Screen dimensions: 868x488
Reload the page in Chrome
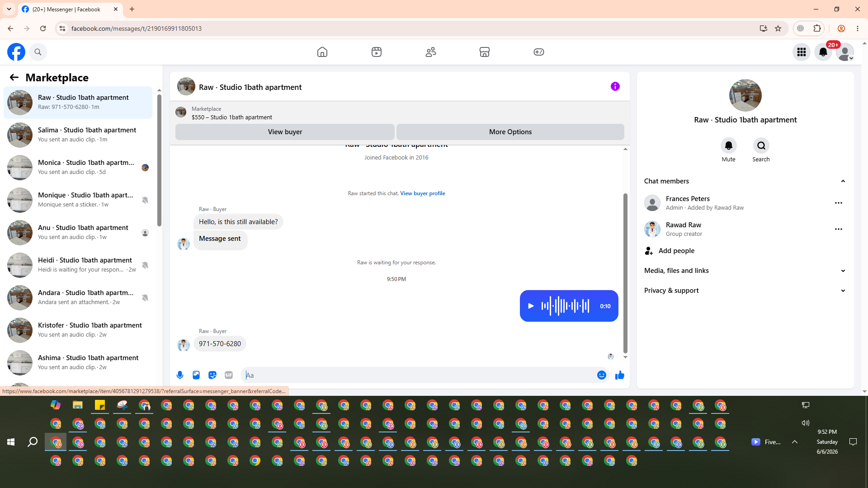(x=43, y=28)
